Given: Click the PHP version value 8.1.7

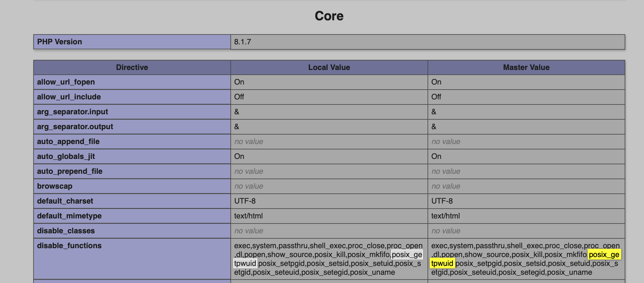Looking at the screenshot, I should (x=242, y=42).
